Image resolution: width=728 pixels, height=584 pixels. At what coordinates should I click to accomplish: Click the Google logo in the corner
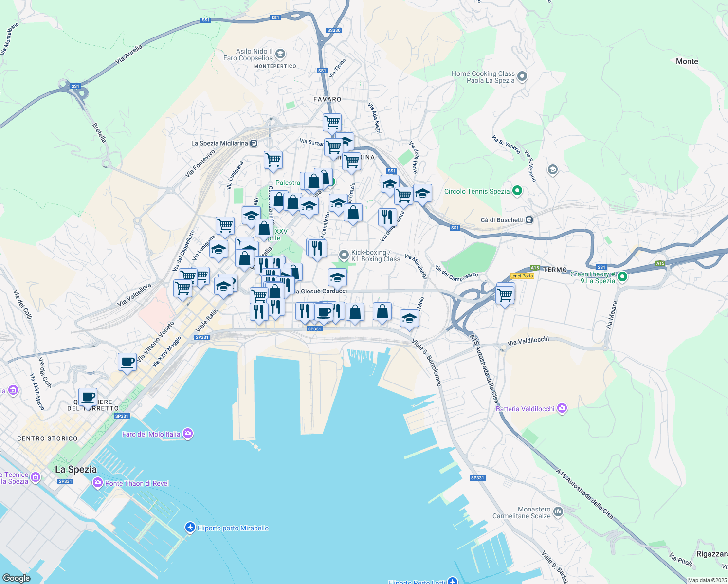[x=16, y=578]
